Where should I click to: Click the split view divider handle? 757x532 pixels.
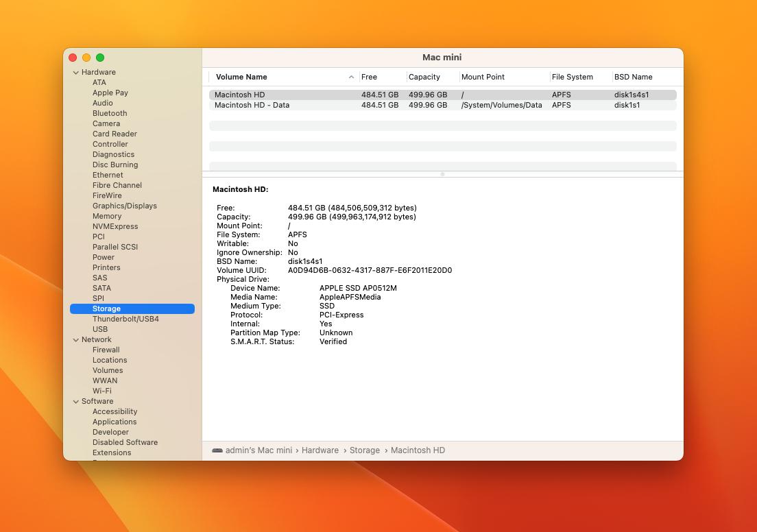442,174
